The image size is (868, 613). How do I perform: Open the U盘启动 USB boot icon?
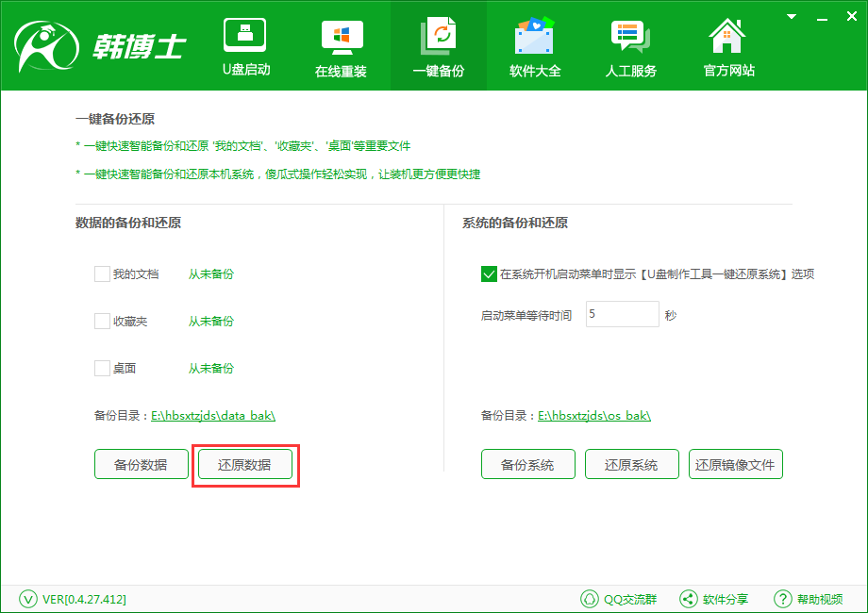tap(245, 37)
